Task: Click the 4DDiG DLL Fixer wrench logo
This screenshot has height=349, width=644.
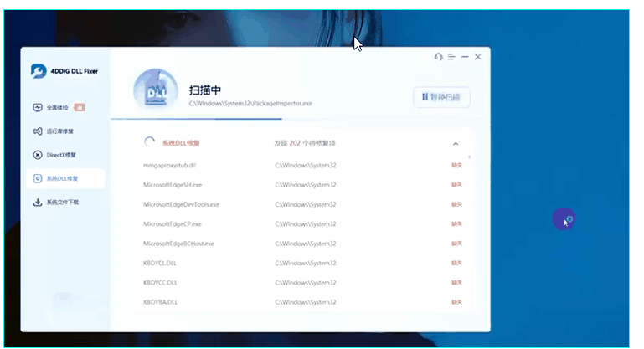Action: [x=39, y=71]
